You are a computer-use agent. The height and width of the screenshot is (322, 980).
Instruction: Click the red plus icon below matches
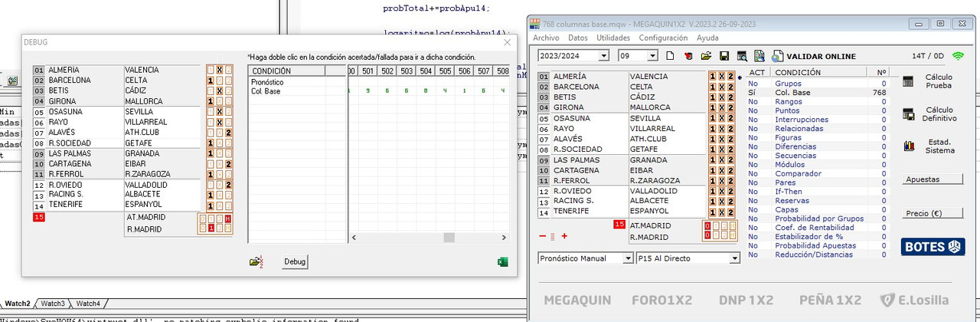tap(564, 236)
